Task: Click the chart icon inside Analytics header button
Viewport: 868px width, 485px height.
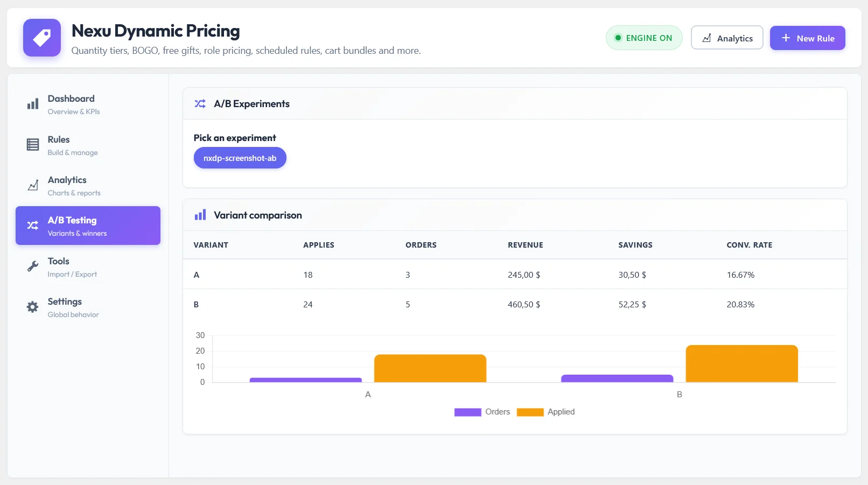Action: pos(707,38)
